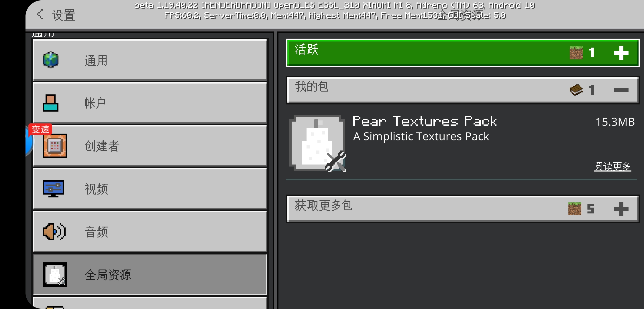
Task: Click the 帐户 profile avatar icon
Action: point(50,103)
